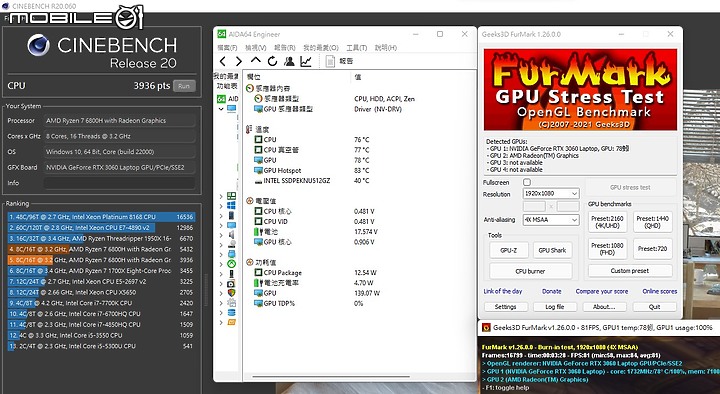Open FurMark Settings

[506, 307]
